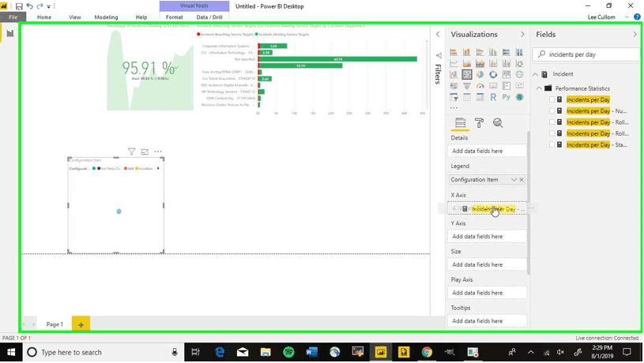The width and height of the screenshot is (644, 363).
Task: Select the Python visual
Action: tap(506, 97)
